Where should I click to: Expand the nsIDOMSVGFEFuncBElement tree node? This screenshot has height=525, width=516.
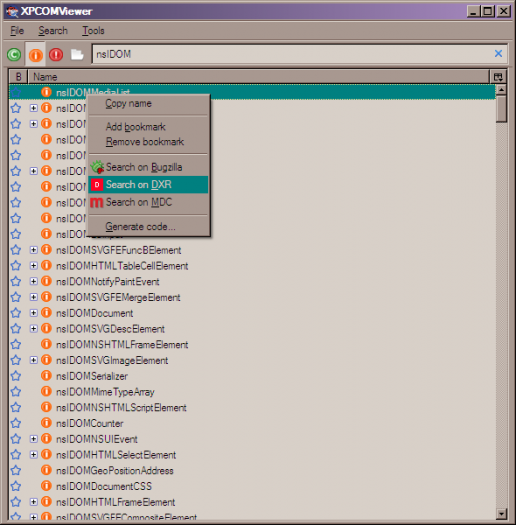33,250
